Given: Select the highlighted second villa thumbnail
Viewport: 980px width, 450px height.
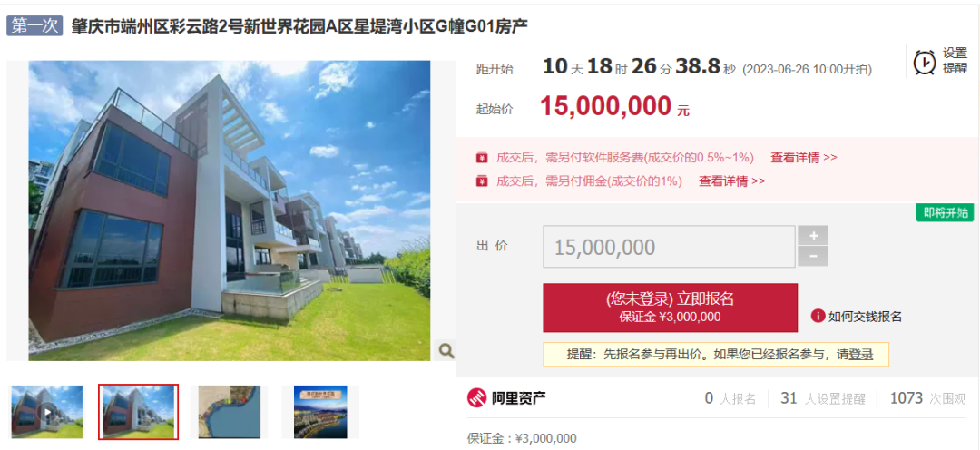Looking at the screenshot, I should pyautogui.click(x=138, y=411).
